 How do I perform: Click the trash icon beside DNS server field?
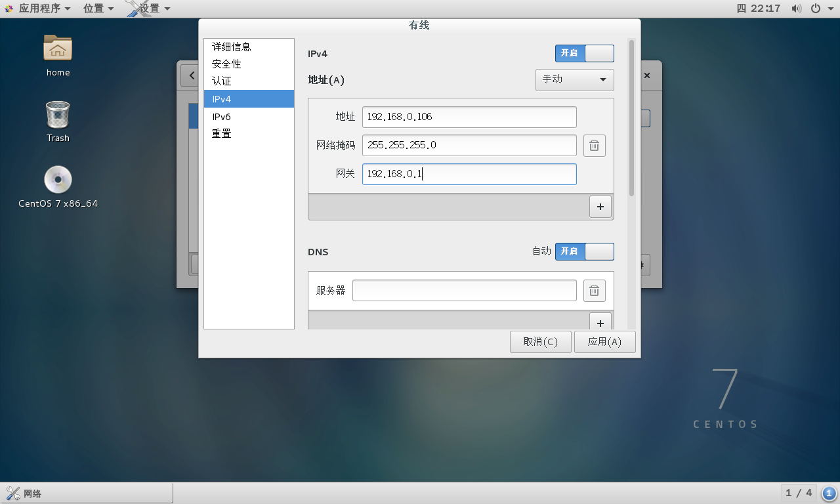click(x=594, y=291)
